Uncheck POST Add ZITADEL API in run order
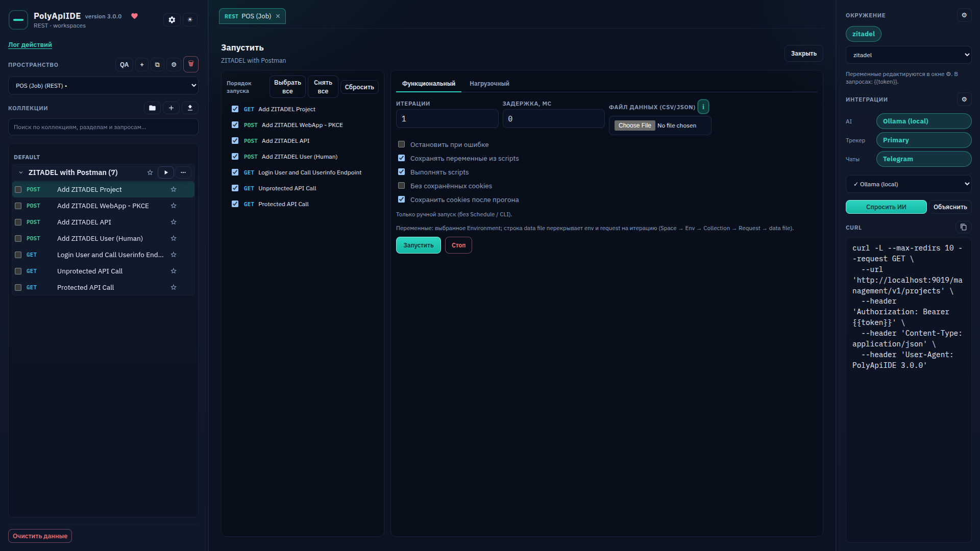This screenshot has height=551, width=980. click(x=235, y=141)
